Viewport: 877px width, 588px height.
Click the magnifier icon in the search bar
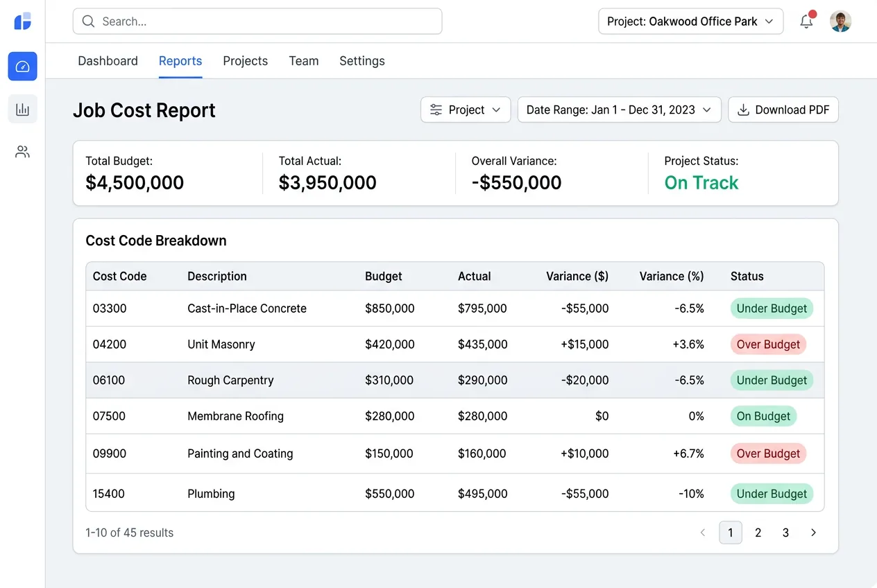[88, 21]
